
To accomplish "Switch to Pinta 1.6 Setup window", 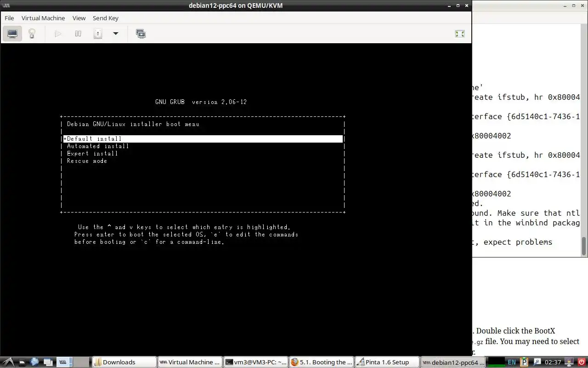I will 387,362.
